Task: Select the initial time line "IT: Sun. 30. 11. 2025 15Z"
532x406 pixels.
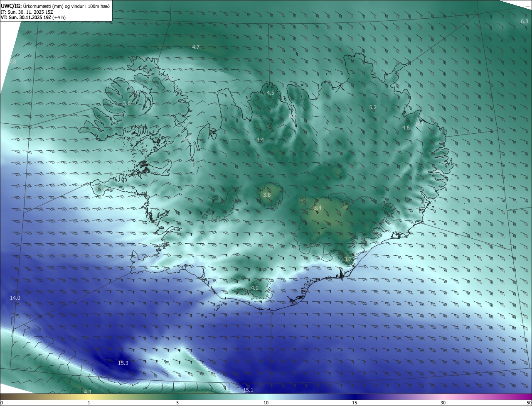Action: 27,12
